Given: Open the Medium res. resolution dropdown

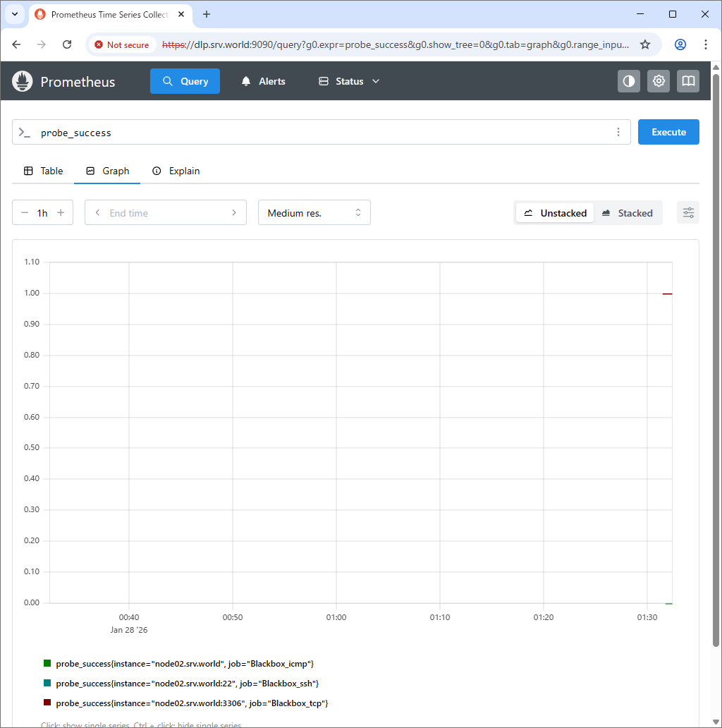Looking at the screenshot, I should pos(314,212).
